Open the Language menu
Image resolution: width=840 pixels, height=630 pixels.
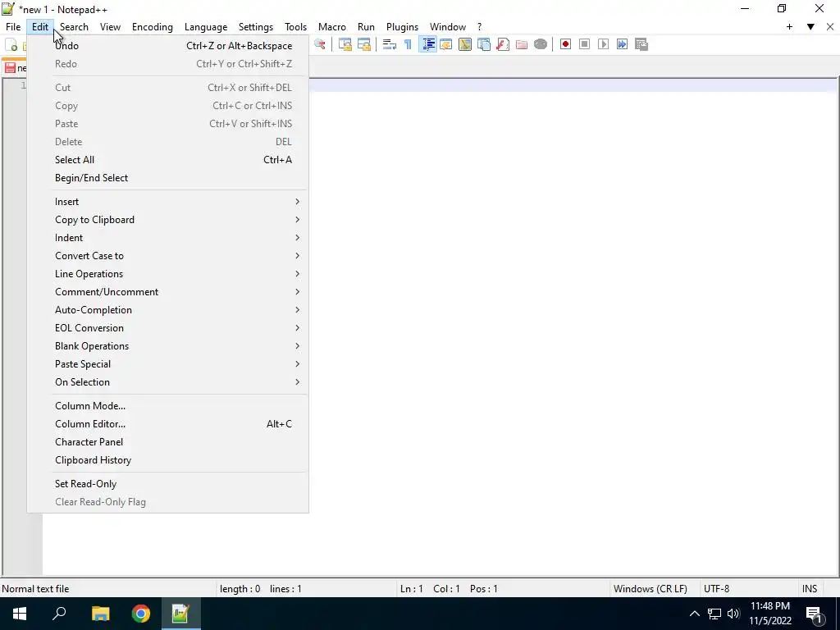click(206, 27)
